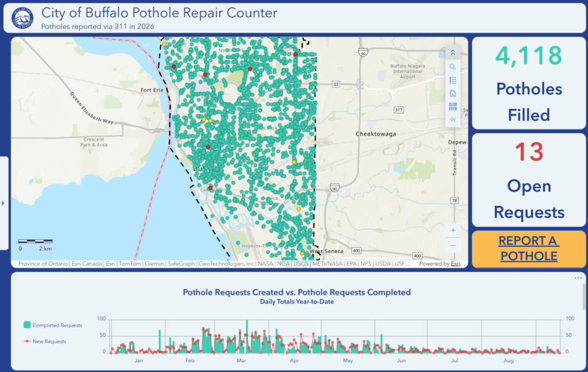Return the map to its home extent

[452, 94]
